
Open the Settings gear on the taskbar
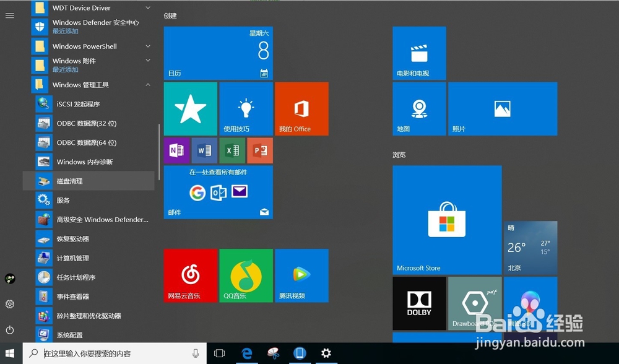click(x=326, y=353)
